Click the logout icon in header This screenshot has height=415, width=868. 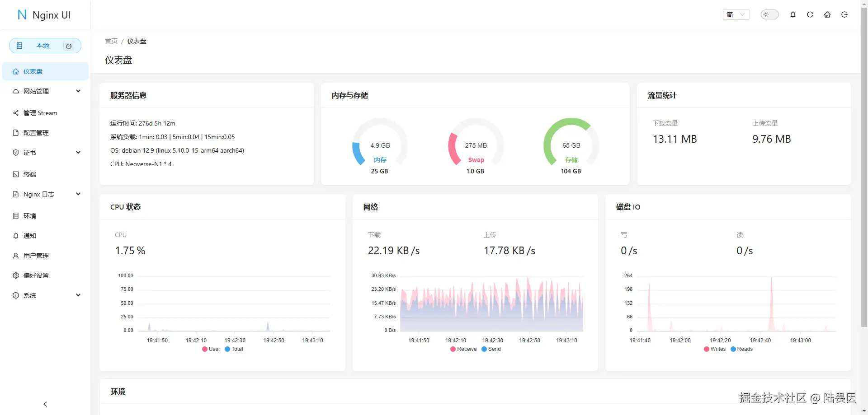point(844,14)
